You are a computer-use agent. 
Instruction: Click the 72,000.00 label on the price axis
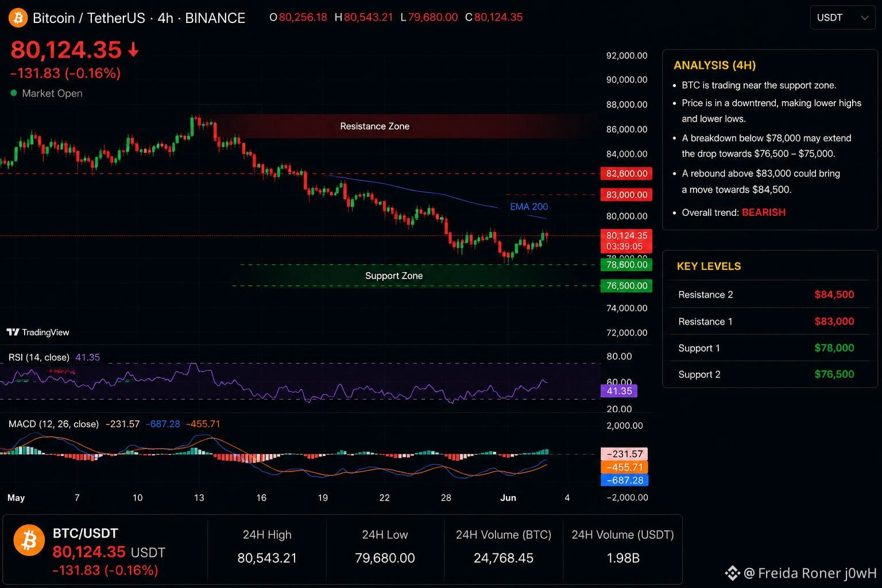pos(626,333)
